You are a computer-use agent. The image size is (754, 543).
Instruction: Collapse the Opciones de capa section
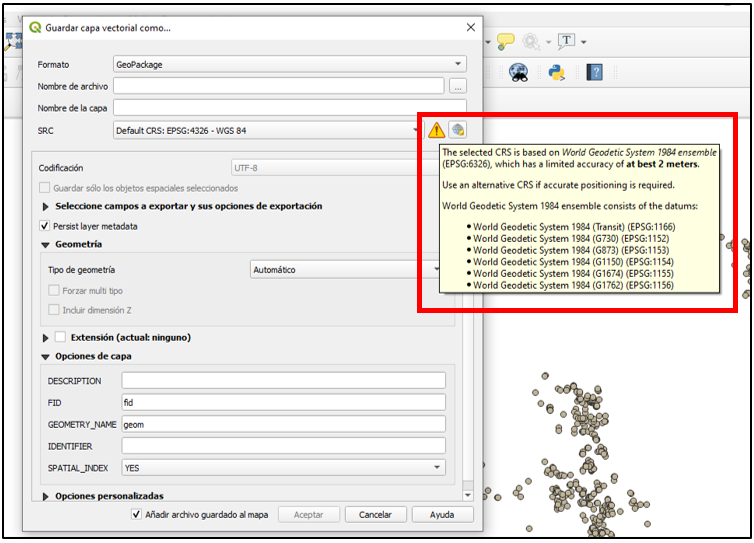46,357
